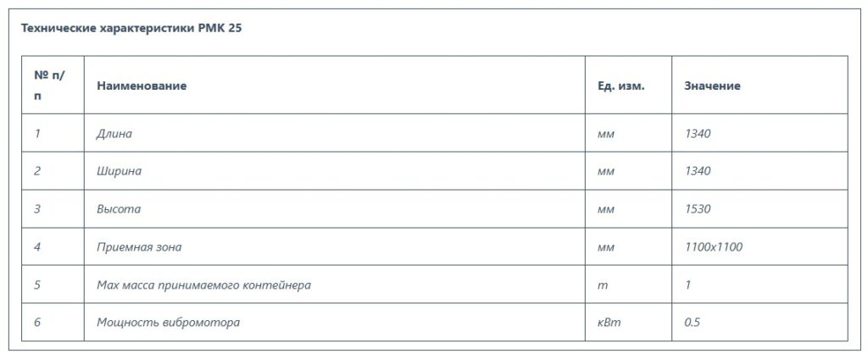Click the "Ед. изм." column header
Image resolution: width=868 pixels, height=359 pixels.
click(620, 86)
